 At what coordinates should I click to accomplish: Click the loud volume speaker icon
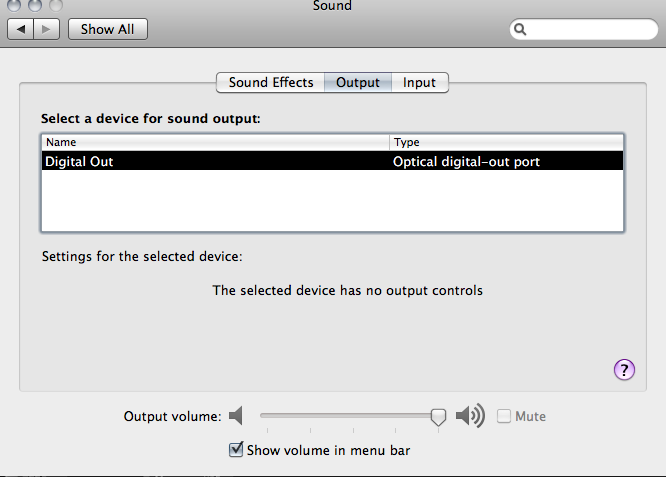tap(470, 415)
